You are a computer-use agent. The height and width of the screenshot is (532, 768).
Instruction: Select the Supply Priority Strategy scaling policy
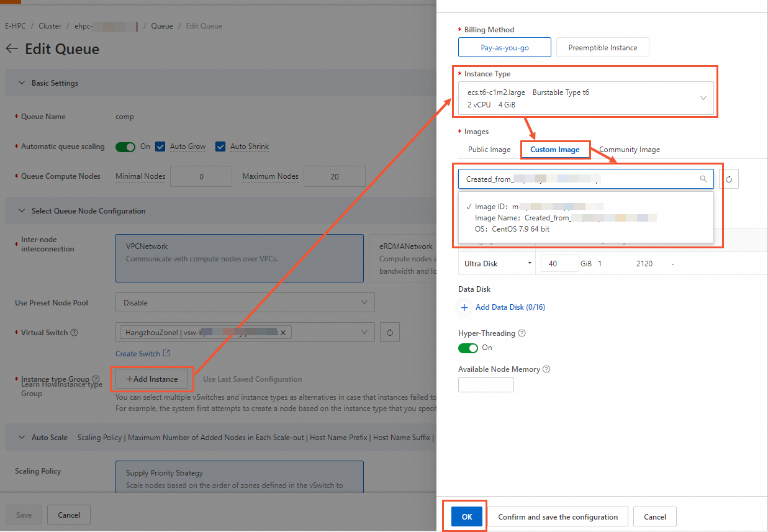tap(240, 478)
